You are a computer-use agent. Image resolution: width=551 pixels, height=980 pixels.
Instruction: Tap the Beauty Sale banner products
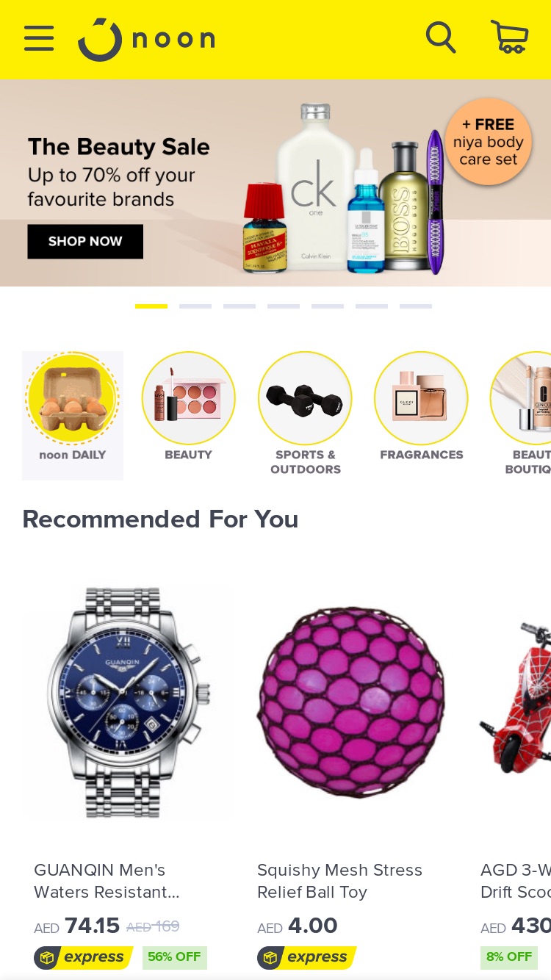click(x=344, y=190)
